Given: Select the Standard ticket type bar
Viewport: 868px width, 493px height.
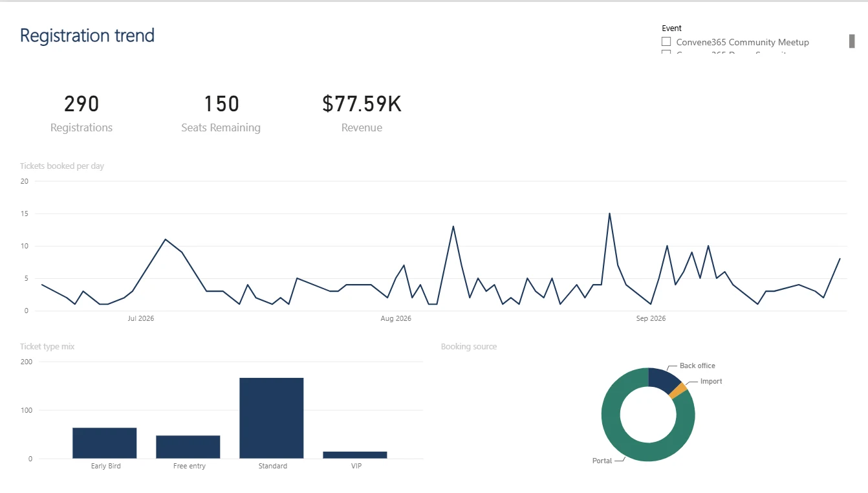Looking at the screenshot, I should 271,418.
